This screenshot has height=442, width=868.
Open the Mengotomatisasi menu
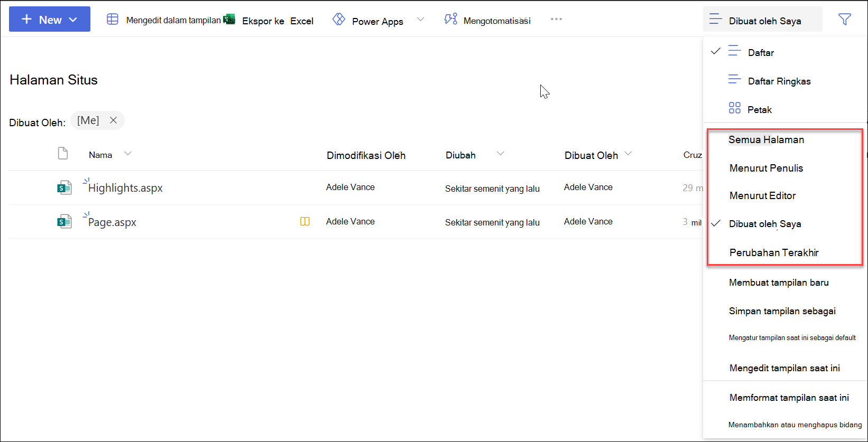(497, 21)
